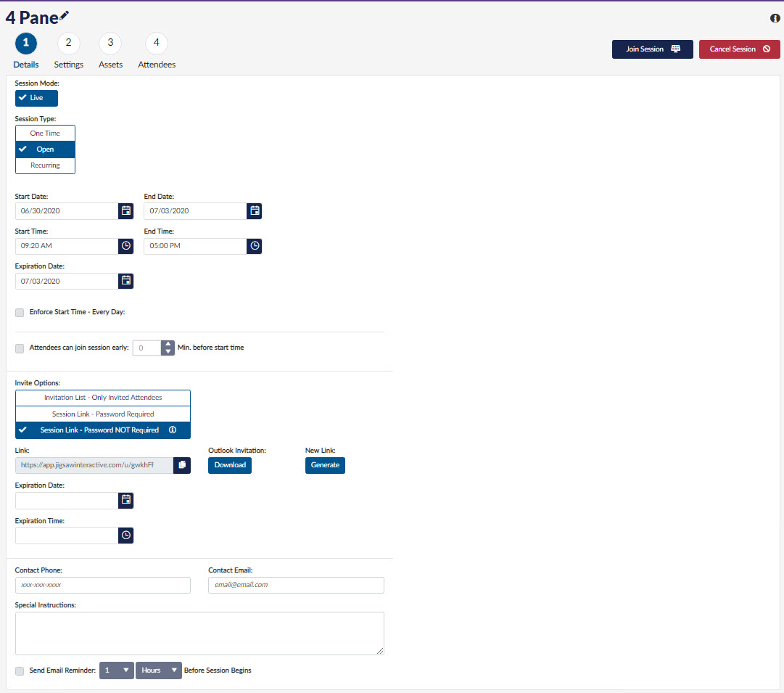Check Attendees can join session early

pos(20,348)
